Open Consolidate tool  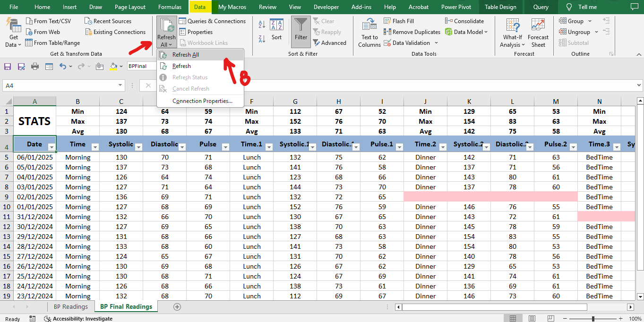pos(464,21)
